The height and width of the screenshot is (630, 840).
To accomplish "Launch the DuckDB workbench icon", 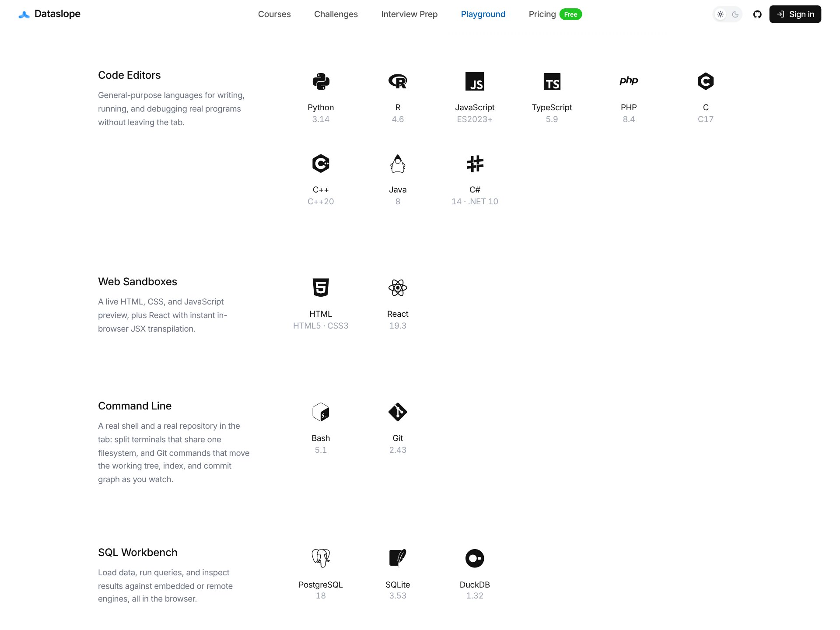I will coord(475,558).
